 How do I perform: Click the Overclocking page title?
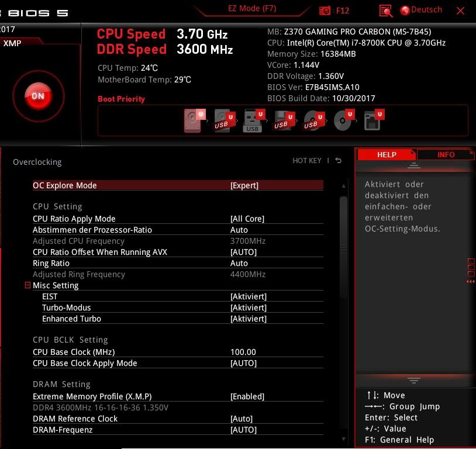pos(37,162)
